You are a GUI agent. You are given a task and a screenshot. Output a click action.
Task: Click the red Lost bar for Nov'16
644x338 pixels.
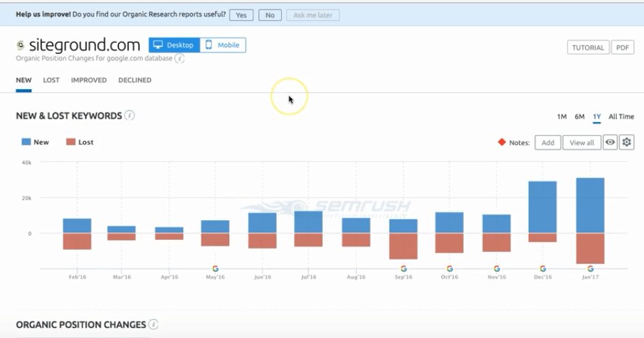pos(497,243)
